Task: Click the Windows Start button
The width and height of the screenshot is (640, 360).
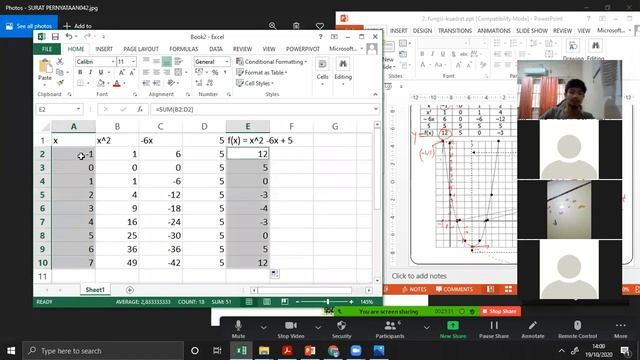Action: (11, 351)
